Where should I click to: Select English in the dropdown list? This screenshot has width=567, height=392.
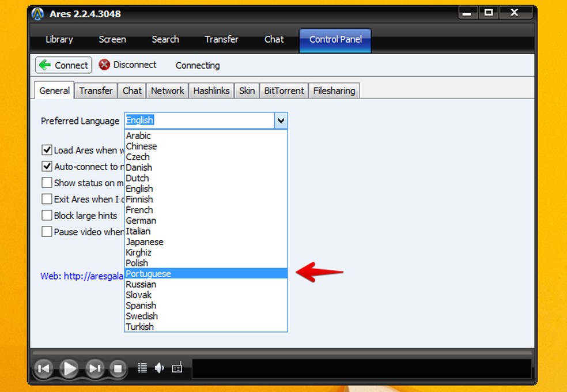206,189
